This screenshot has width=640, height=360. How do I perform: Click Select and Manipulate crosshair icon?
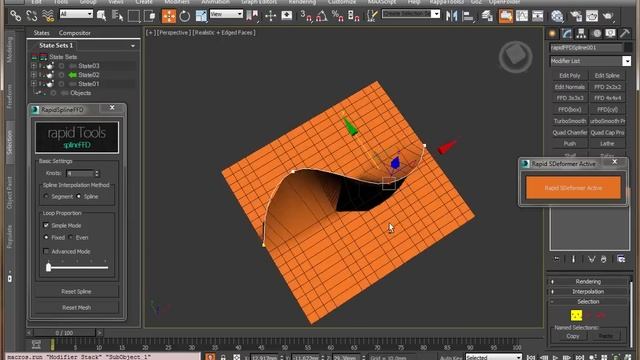click(271, 16)
